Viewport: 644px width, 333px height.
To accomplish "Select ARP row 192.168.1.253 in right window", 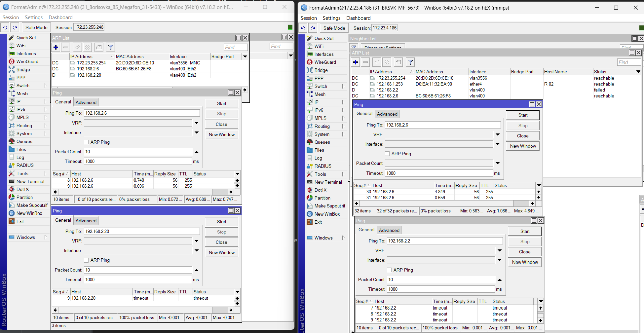I will pos(496,84).
